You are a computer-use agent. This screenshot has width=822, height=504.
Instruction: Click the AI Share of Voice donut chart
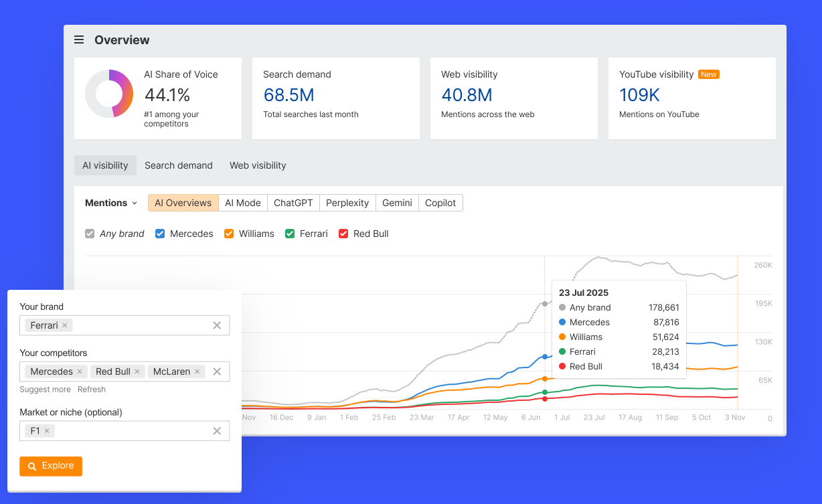point(108,94)
